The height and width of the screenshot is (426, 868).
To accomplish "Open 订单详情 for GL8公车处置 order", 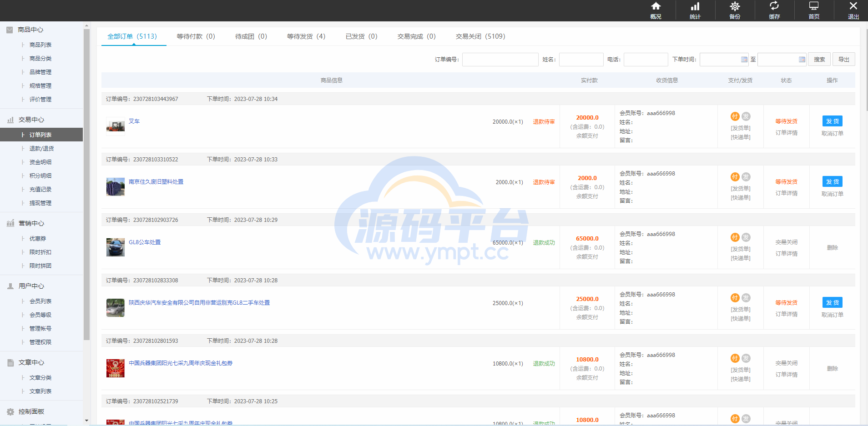I will pyautogui.click(x=787, y=254).
